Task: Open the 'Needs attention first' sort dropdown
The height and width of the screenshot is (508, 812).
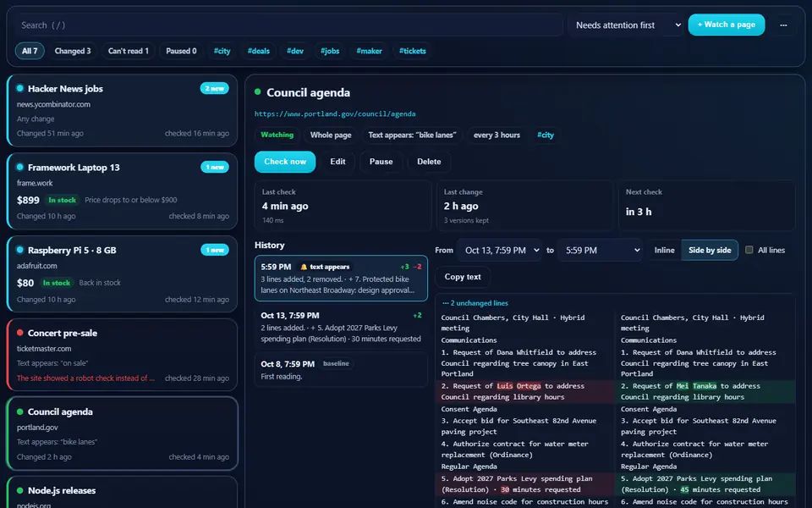Action: 628,25
